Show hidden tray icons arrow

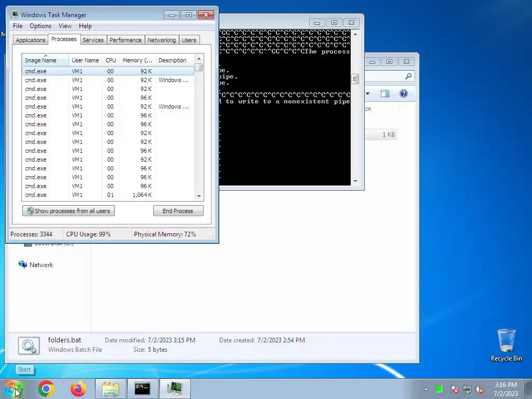tap(426, 389)
